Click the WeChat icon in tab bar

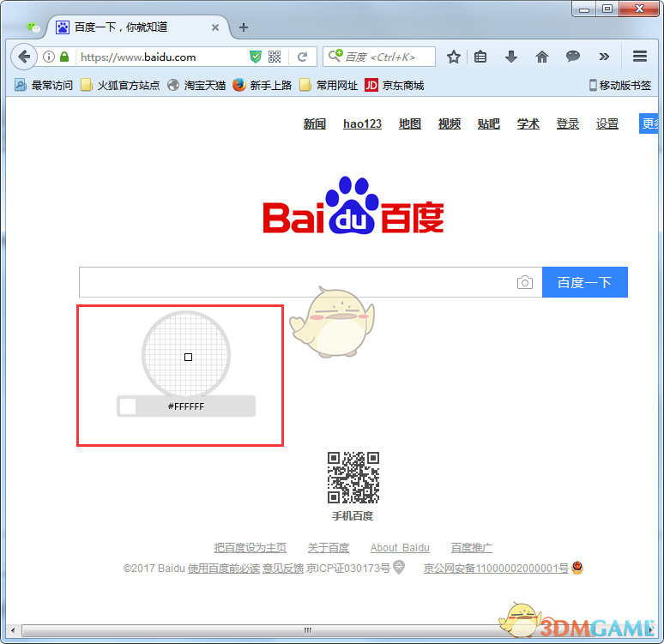pyautogui.click(x=33, y=27)
